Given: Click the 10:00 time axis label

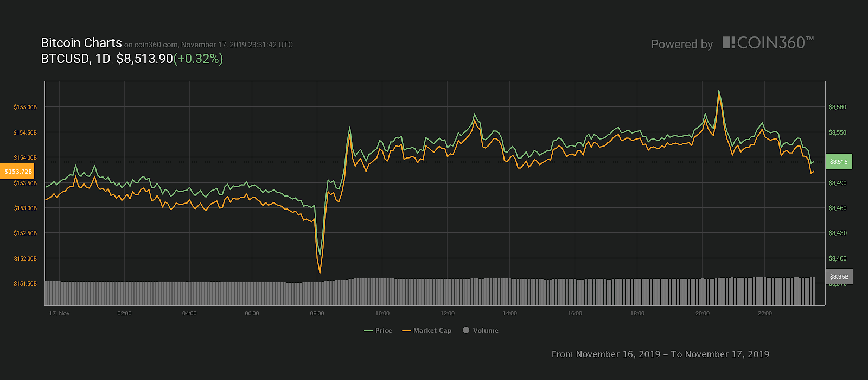Looking at the screenshot, I should coord(382,313).
